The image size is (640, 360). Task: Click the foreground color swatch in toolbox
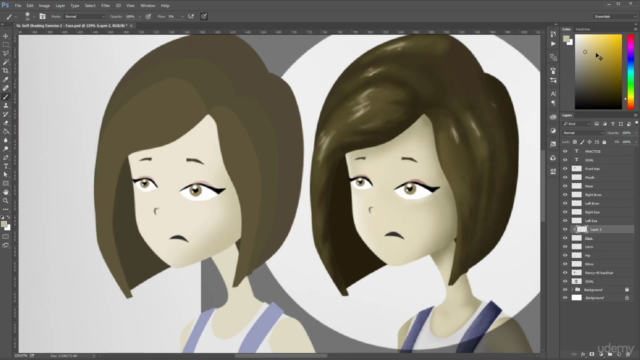4,224
